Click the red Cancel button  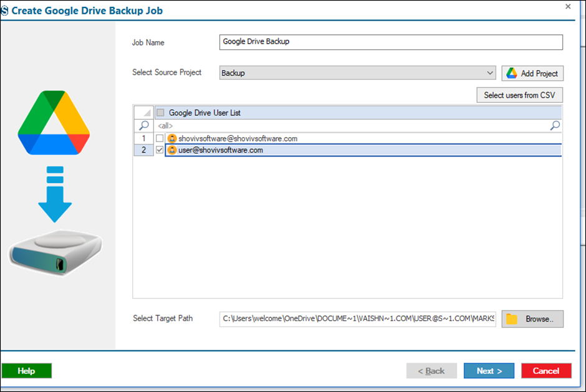pyautogui.click(x=546, y=371)
